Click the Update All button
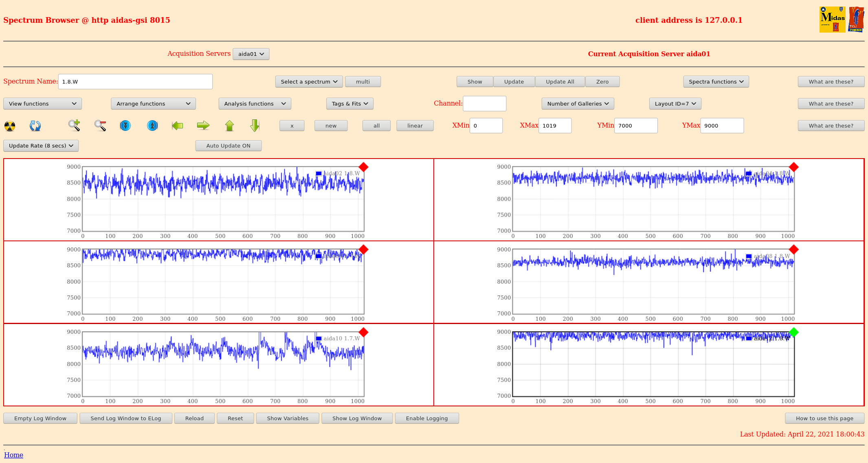868x463 pixels. pos(560,82)
